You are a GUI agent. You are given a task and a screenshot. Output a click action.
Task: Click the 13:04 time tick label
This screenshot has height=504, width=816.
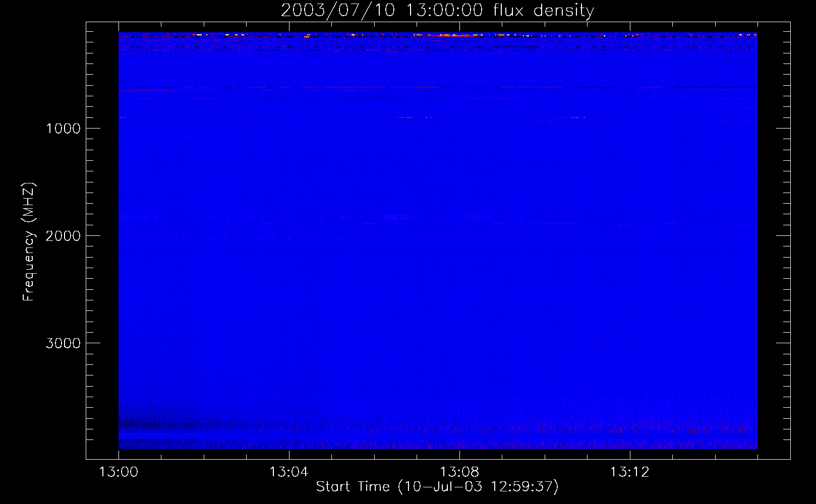click(288, 472)
